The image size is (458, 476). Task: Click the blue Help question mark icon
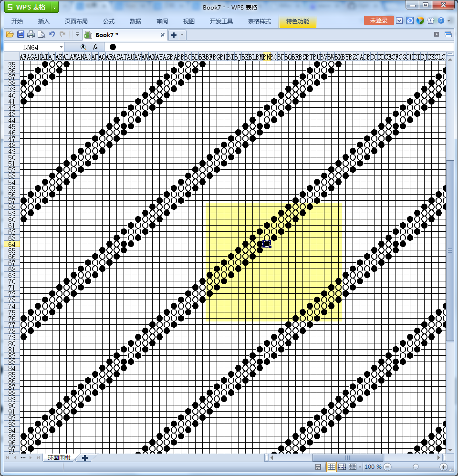441,21
